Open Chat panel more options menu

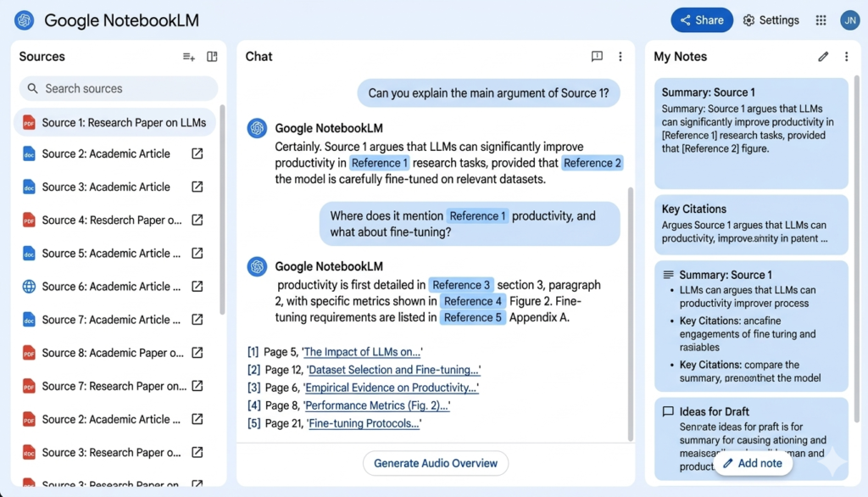[x=620, y=57]
